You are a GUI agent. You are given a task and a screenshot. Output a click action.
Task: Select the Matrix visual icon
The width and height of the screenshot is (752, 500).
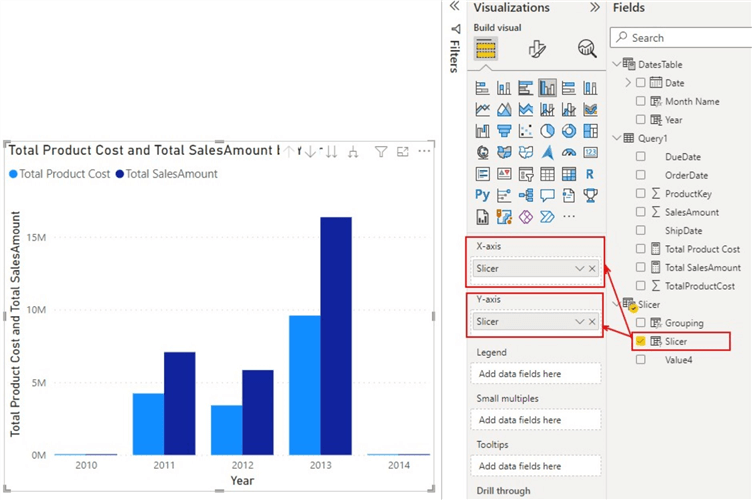coord(569,174)
